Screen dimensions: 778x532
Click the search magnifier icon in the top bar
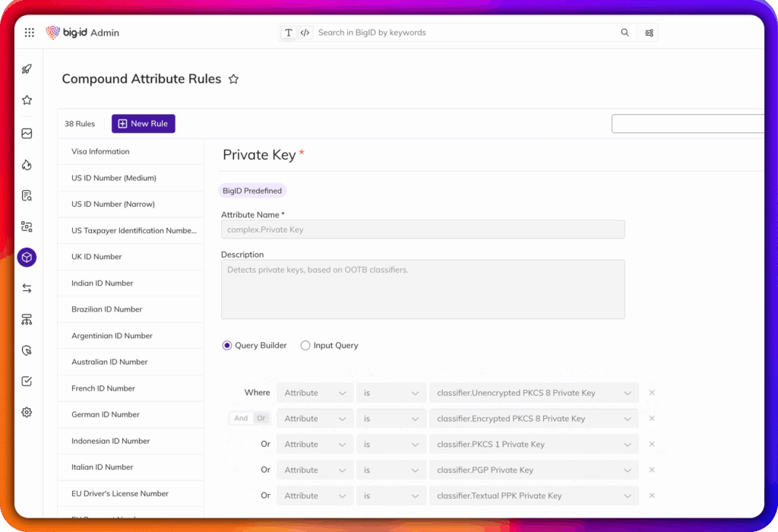pos(625,33)
